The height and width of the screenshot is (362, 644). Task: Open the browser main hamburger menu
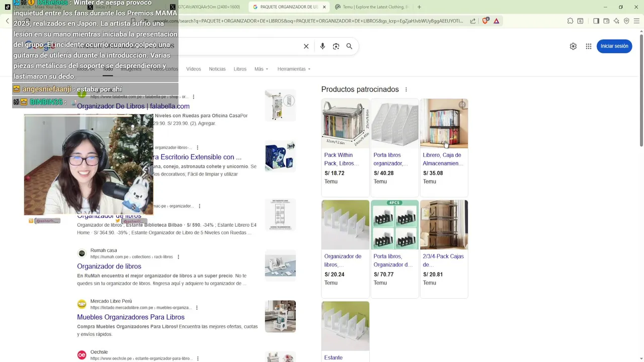pos(636,21)
